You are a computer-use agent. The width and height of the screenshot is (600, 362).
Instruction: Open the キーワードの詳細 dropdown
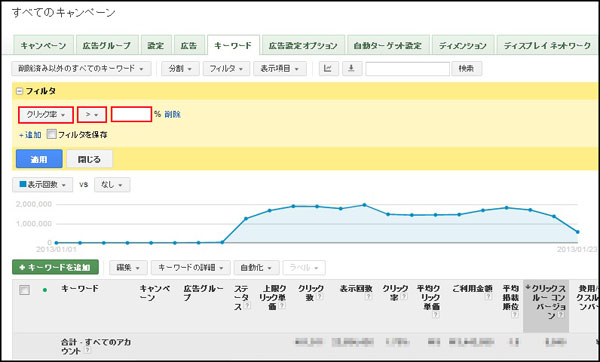click(191, 268)
